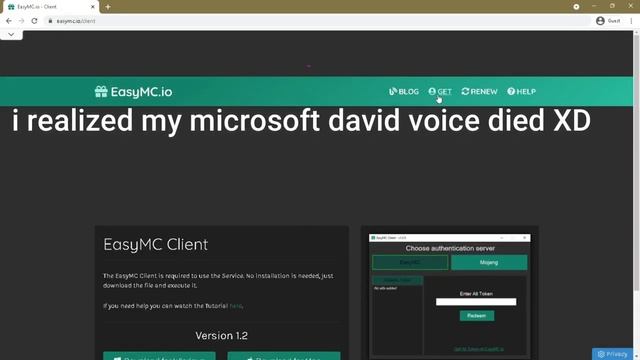This screenshot has height=360, width=640.
Task: Reload the page with the refresh icon
Action: pos(34,21)
